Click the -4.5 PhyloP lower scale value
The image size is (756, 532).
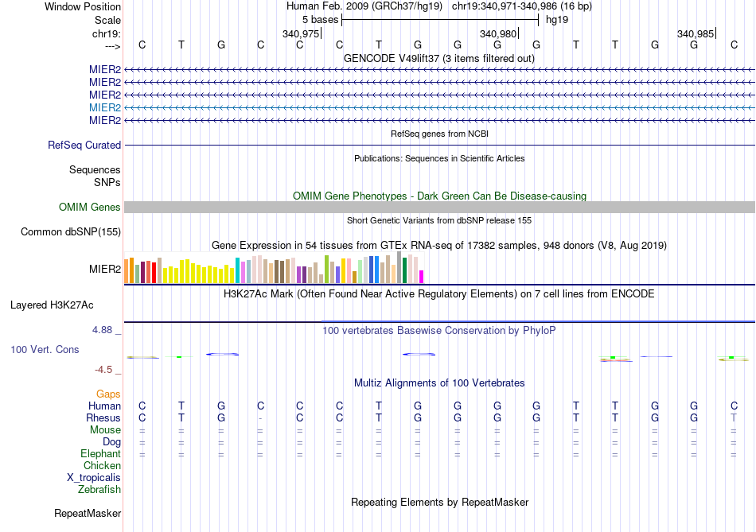click(x=103, y=370)
